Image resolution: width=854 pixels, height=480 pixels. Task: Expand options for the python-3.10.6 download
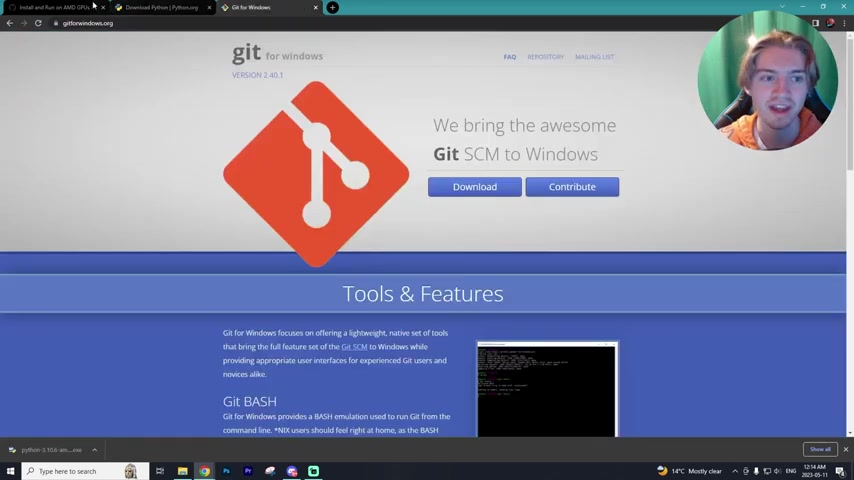click(94, 450)
